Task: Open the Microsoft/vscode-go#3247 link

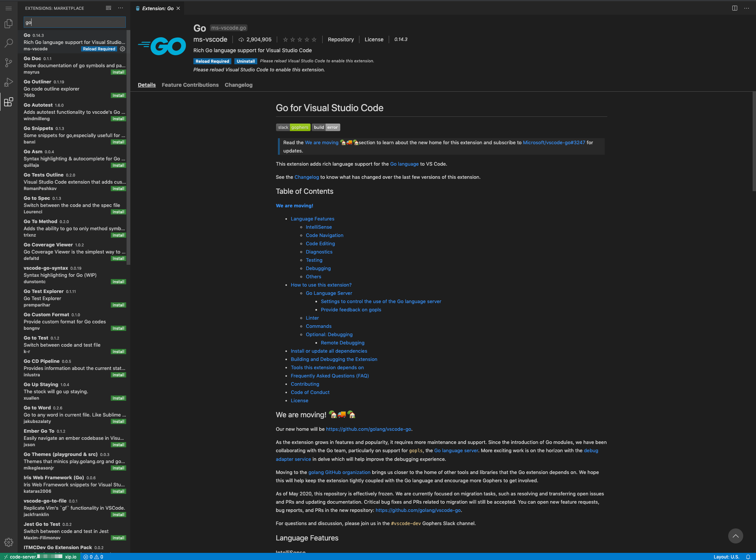Action: tap(554, 142)
